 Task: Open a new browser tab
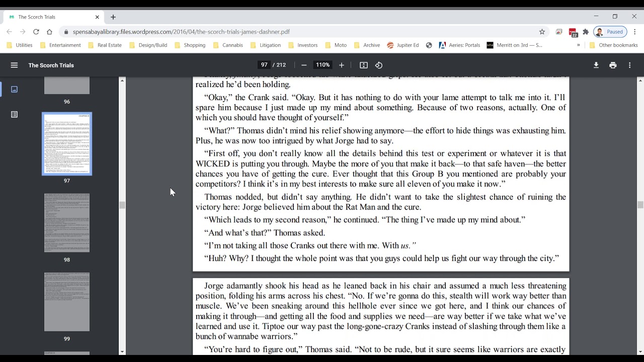[113, 17]
